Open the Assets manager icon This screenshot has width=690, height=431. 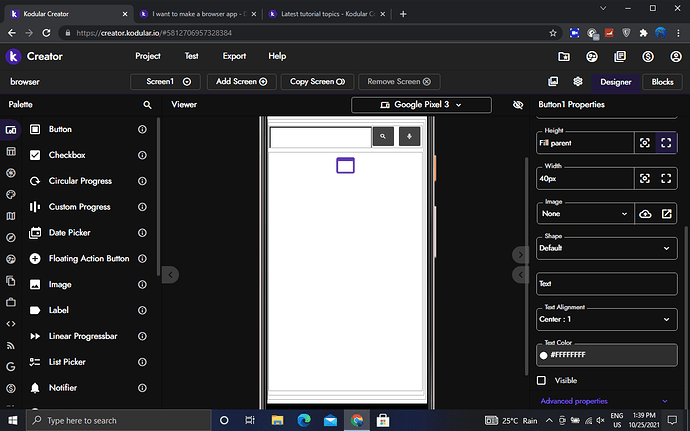[553, 81]
